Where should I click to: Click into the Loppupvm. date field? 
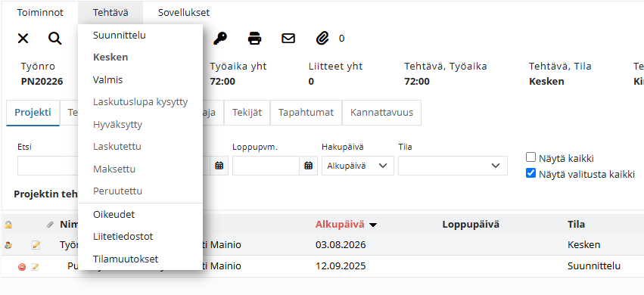(x=266, y=166)
